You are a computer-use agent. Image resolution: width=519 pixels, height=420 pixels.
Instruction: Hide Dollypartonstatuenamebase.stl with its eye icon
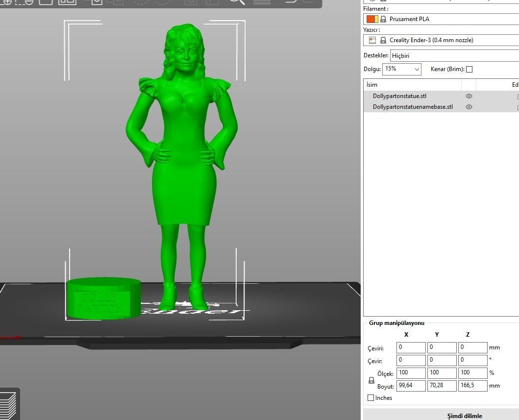click(469, 107)
